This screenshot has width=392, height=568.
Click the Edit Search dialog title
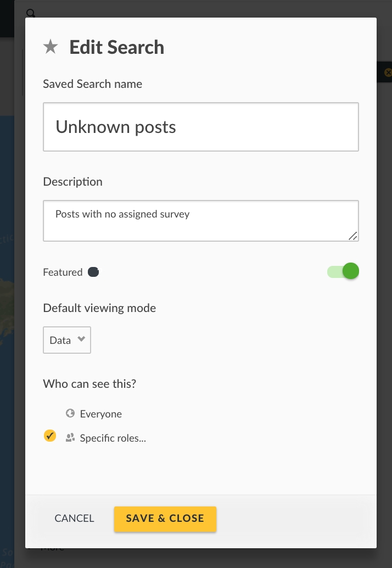(116, 47)
